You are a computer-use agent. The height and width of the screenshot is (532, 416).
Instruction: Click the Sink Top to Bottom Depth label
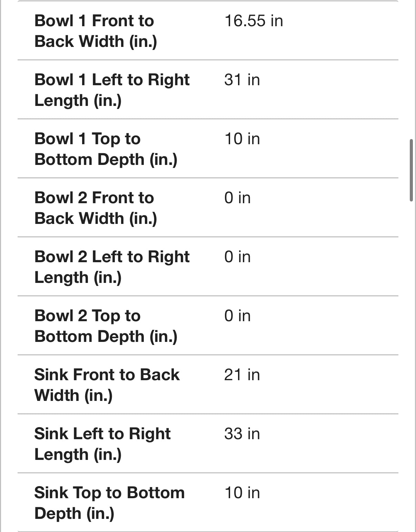tap(109, 503)
